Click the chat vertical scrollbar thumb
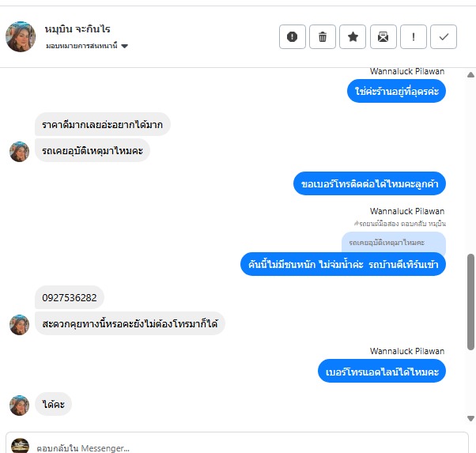The image size is (476, 453). pyautogui.click(x=470, y=302)
